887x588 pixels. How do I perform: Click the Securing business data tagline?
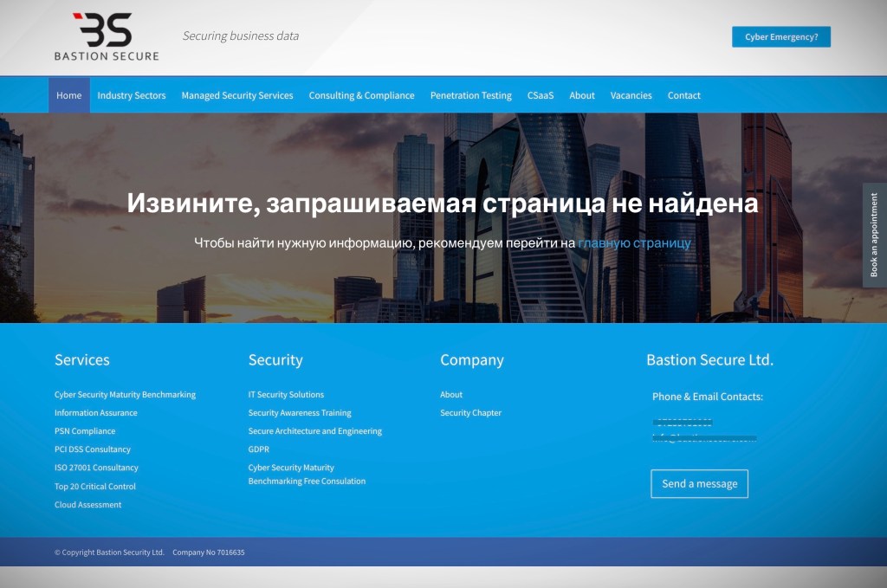pos(241,36)
